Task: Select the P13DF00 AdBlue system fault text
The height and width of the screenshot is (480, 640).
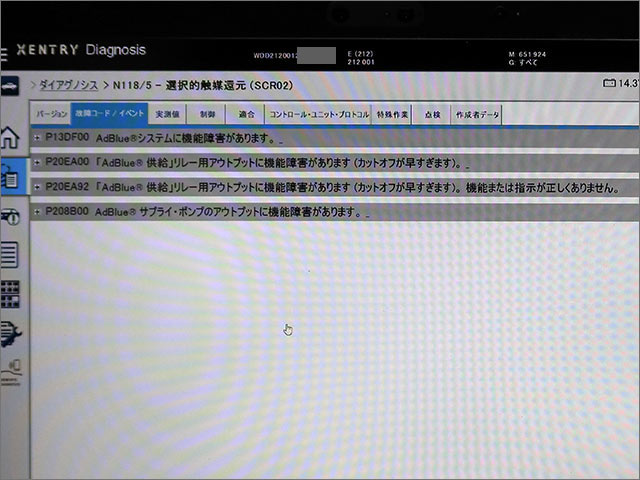Action: [x=160, y=138]
